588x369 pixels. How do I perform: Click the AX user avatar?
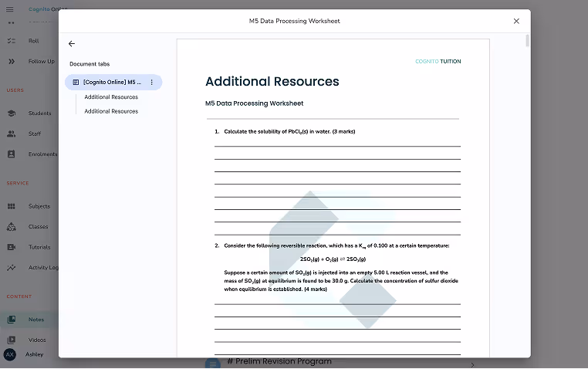click(x=10, y=354)
